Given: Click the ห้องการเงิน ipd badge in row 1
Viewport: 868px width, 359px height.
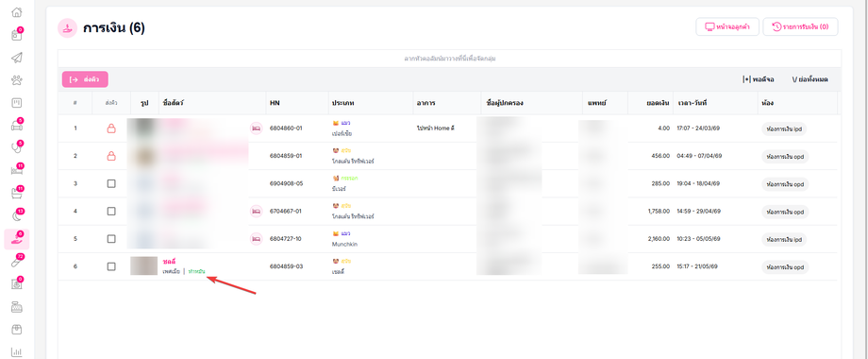Looking at the screenshot, I should click(x=784, y=128).
